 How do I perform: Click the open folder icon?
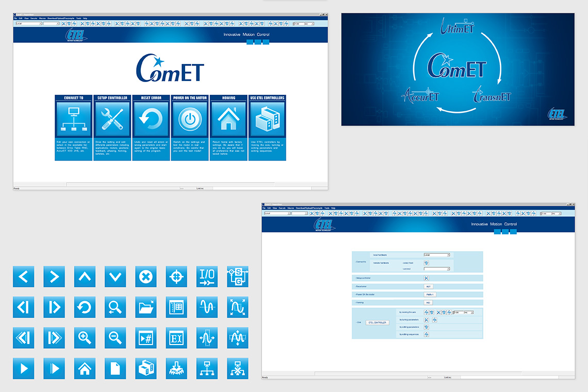146,307
